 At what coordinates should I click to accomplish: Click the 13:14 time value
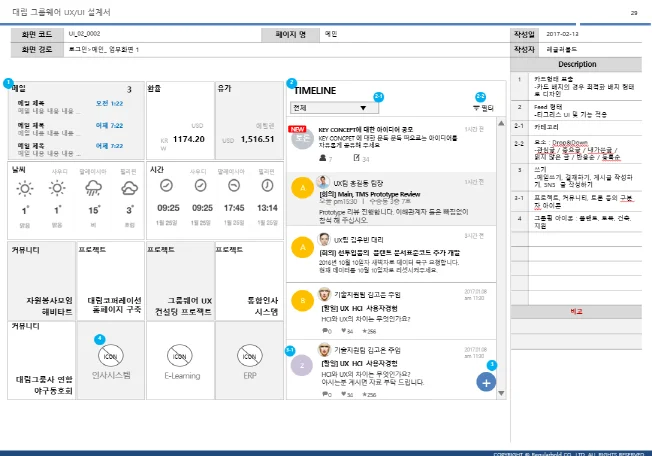[x=267, y=208]
